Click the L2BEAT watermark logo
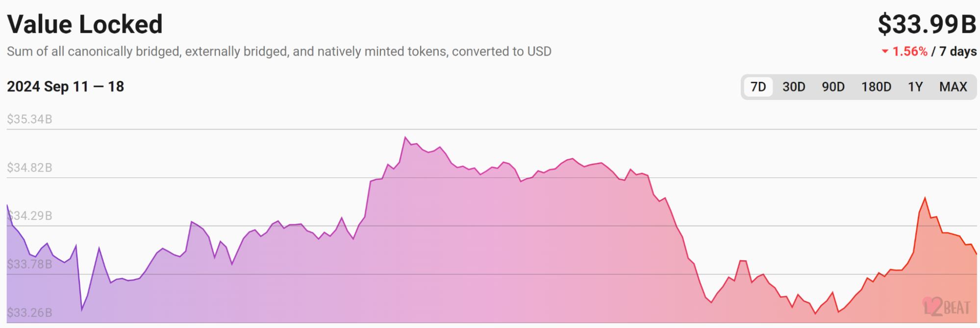Image resolution: width=980 pixels, height=328 pixels. (946, 307)
